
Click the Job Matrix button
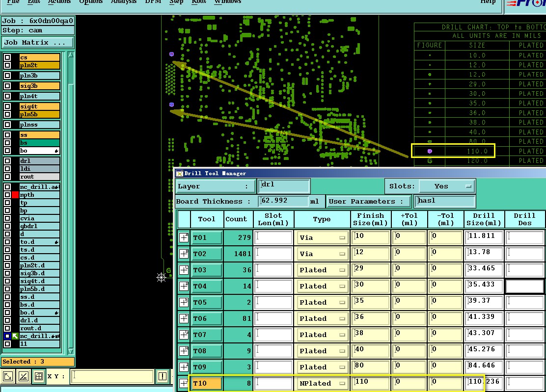(x=38, y=43)
